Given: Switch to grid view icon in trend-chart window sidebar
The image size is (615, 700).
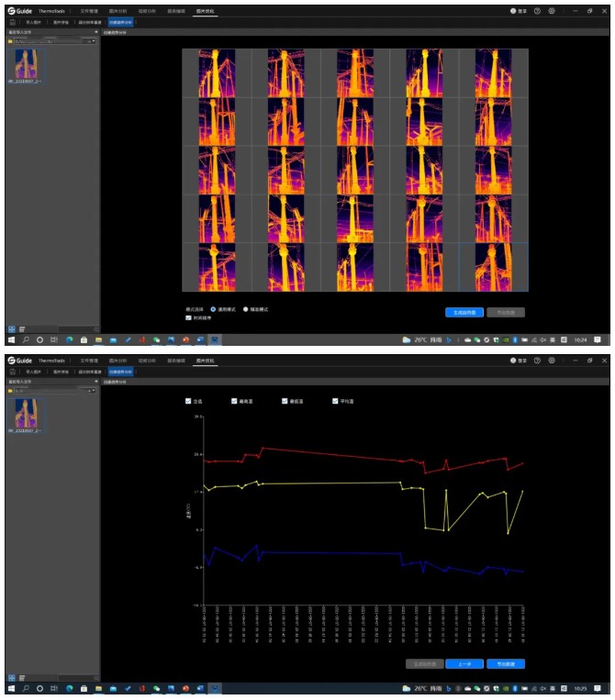Looking at the screenshot, I should coord(12,678).
